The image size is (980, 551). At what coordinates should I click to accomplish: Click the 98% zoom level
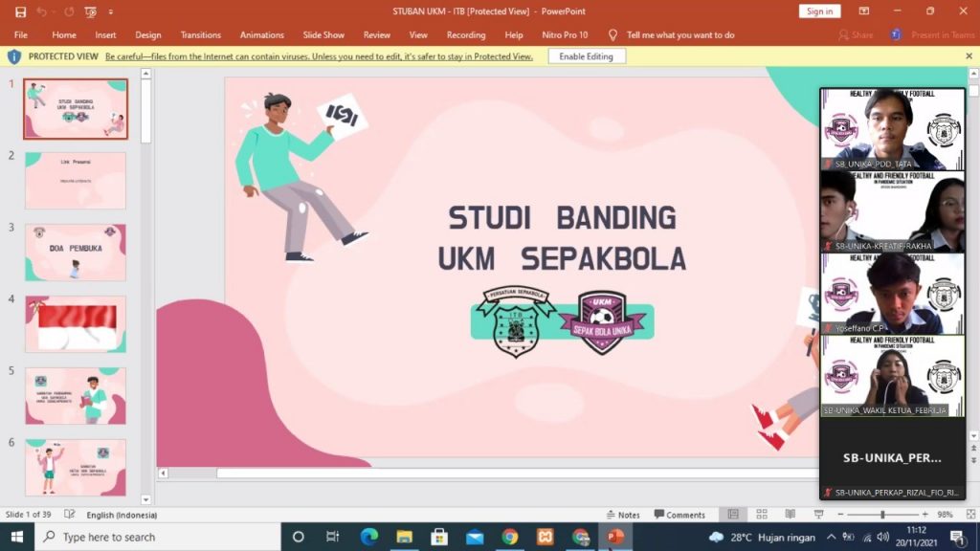click(x=945, y=515)
